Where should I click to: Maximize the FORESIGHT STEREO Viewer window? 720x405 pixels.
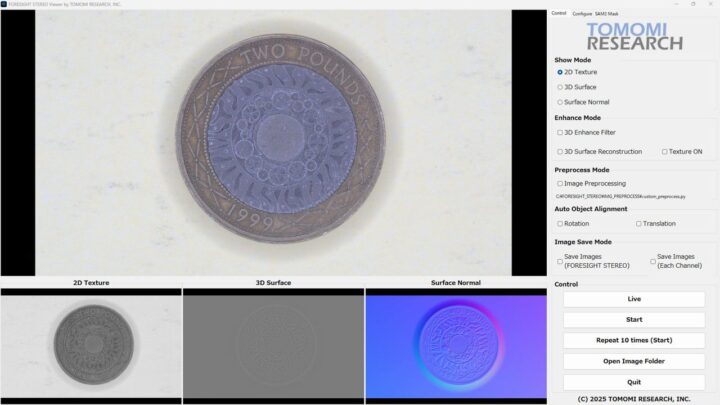[x=693, y=4]
